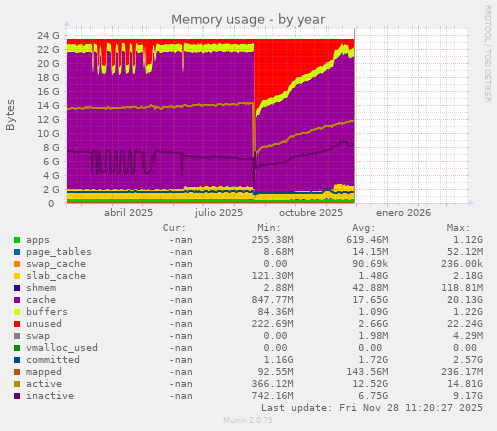Click the 'shmem' legend label
Screen dimensions: 497x431
pos(41,288)
